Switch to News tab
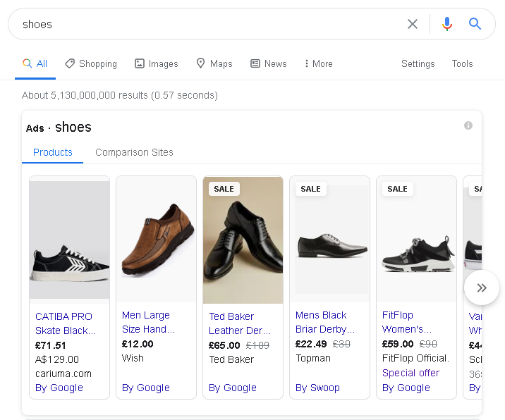The width and height of the screenshot is (505, 420). 269,63
